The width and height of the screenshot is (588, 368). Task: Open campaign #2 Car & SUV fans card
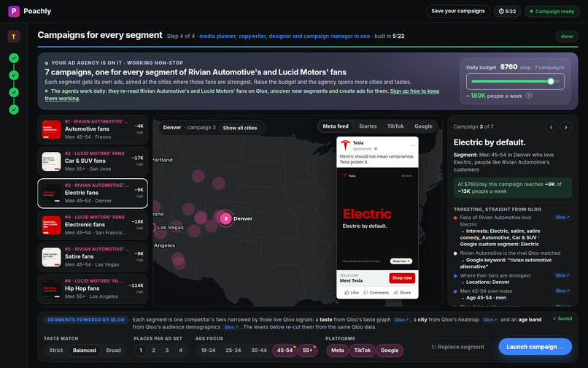point(93,161)
